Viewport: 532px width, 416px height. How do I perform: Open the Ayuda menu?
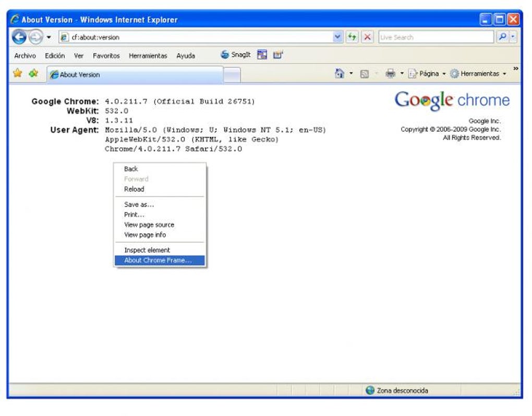(185, 56)
